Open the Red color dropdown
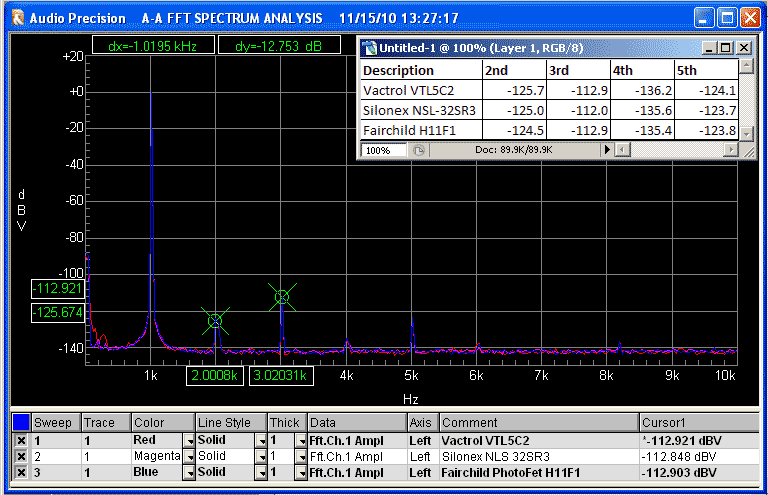The height and width of the screenshot is (495, 768). click(x=190, y=441)
